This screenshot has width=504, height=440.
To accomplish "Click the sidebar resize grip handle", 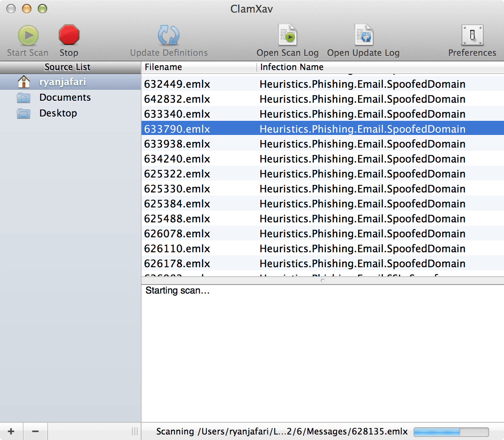I will pyautogui.click(x=135, y=431).
